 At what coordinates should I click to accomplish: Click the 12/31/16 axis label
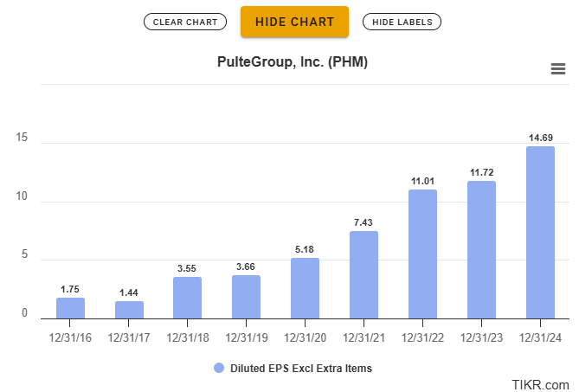pos(70,337)
